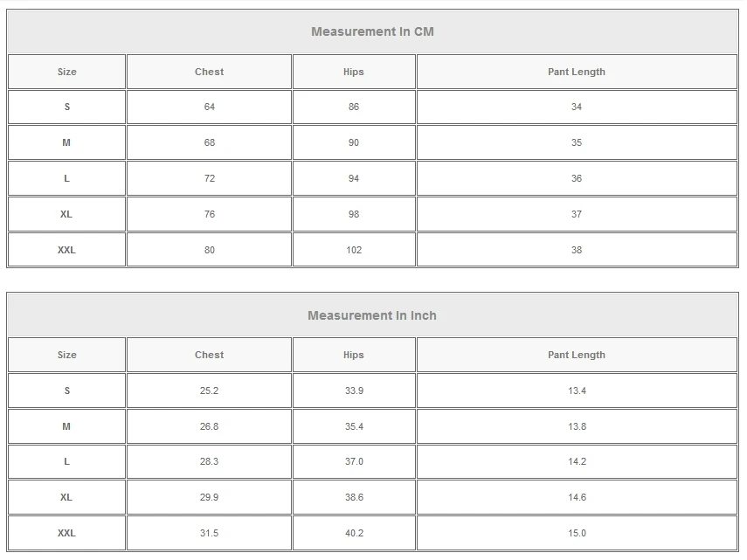Select the Hips header in the Inch table

click(x=354, y=355)
